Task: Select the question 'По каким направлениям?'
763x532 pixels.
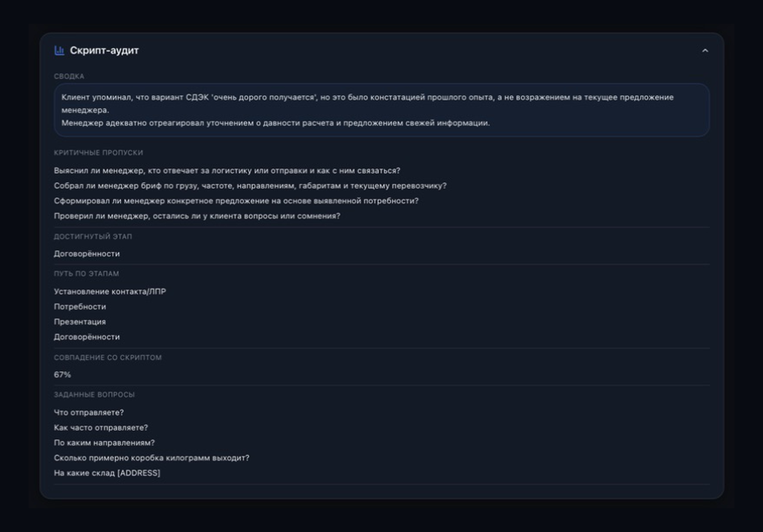Action: point(104,443)
